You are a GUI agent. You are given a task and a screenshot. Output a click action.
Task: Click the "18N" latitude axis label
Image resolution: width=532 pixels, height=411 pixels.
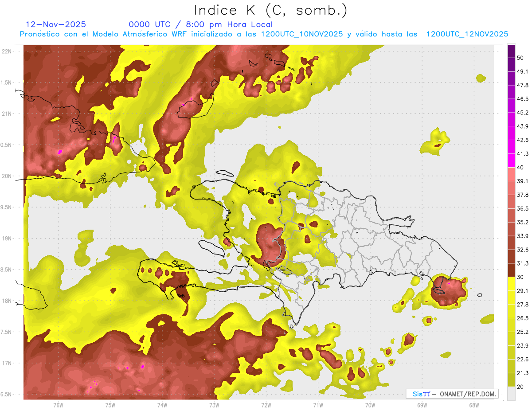[x=6, y=301]
